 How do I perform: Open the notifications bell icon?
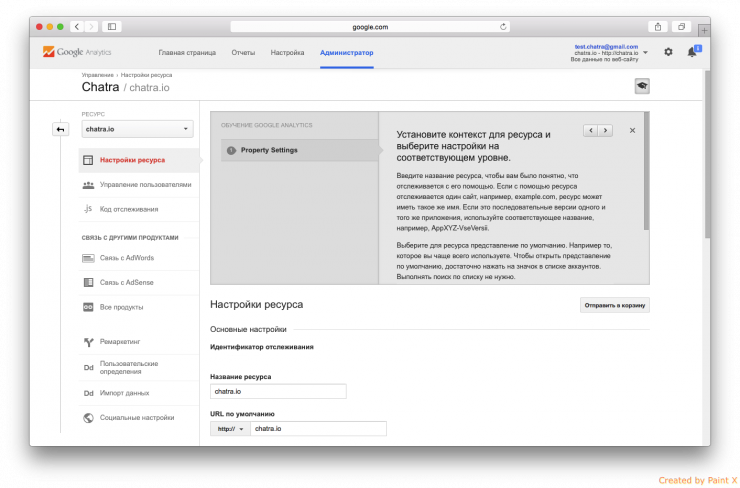692,51
